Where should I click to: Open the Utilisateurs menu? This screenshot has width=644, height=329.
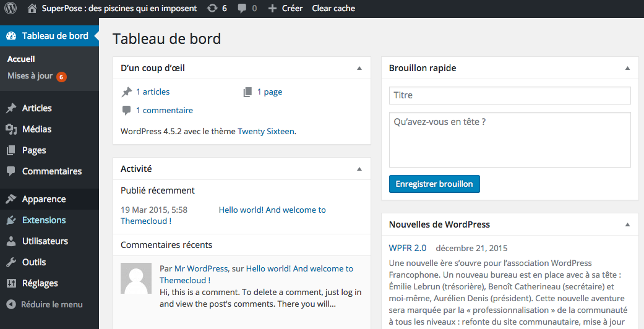49,241
